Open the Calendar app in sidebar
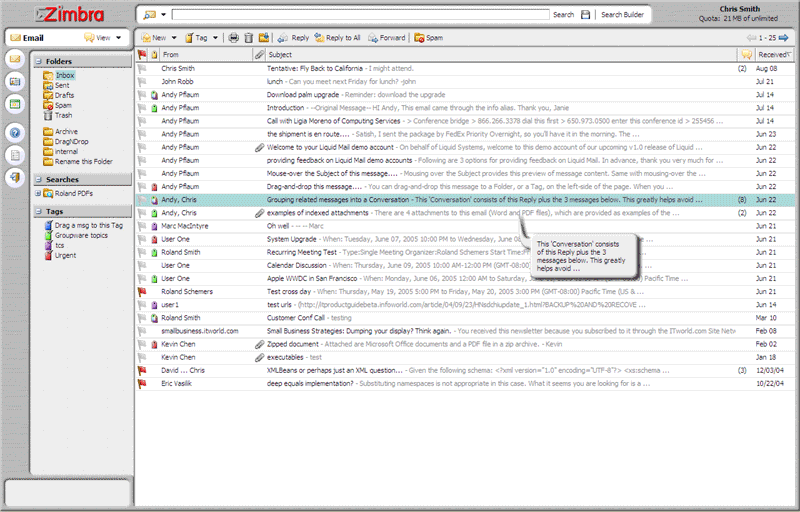The height and width of the screenshot is (512, 800). [x=15, y=105]
